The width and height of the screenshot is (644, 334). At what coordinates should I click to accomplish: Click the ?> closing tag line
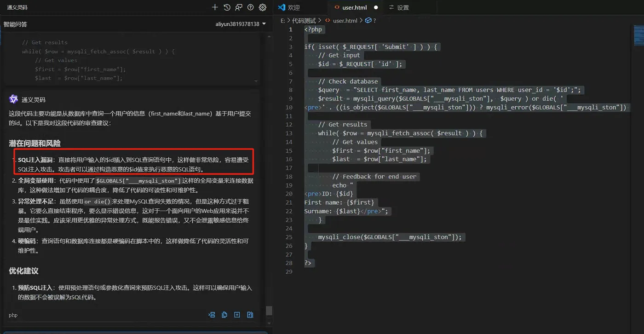[x=308, y=263]
